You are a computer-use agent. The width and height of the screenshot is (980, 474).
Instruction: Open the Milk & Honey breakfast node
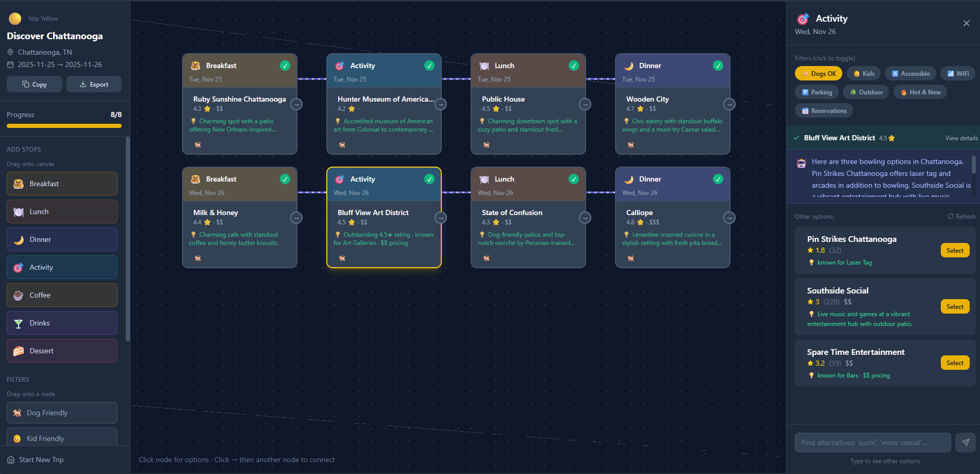click(x=240, y=218)
